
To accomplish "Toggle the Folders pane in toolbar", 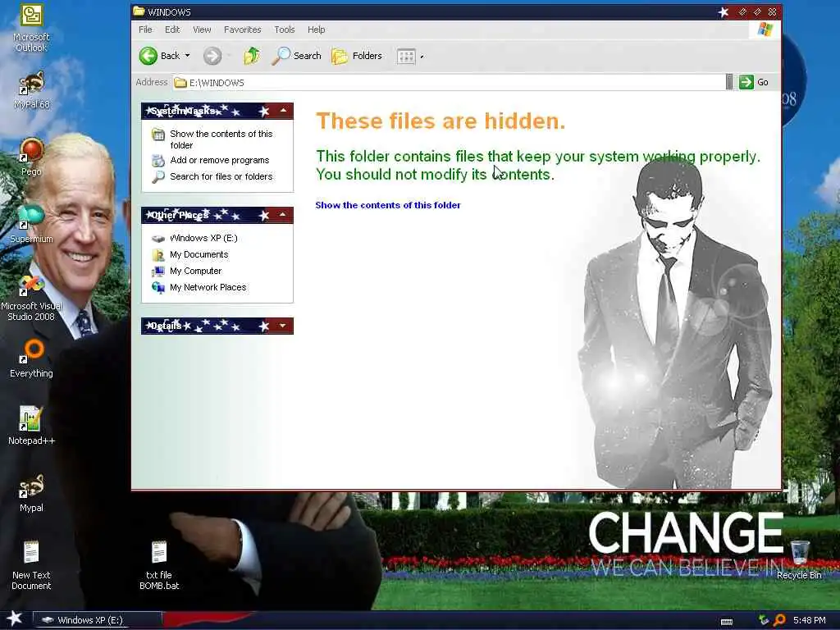I will tap(357, 56).
